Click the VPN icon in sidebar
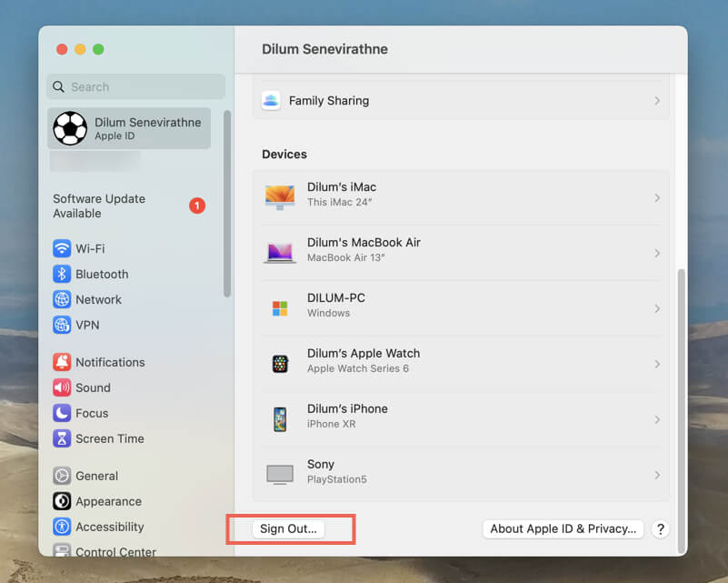The width and height of the screenshot is (728, 583). click(x=62, y=326)
